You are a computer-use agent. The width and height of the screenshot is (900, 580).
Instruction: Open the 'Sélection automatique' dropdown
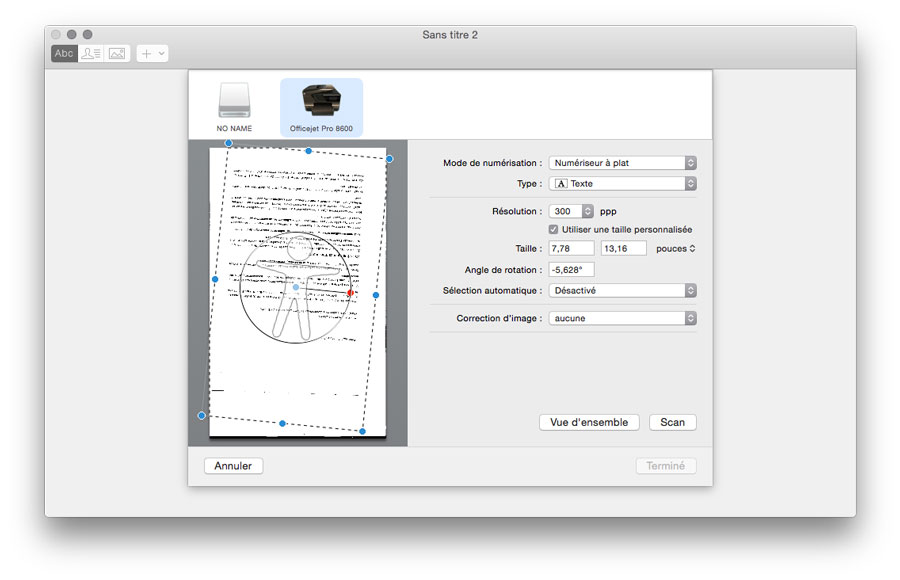click(x=622, y=290)
